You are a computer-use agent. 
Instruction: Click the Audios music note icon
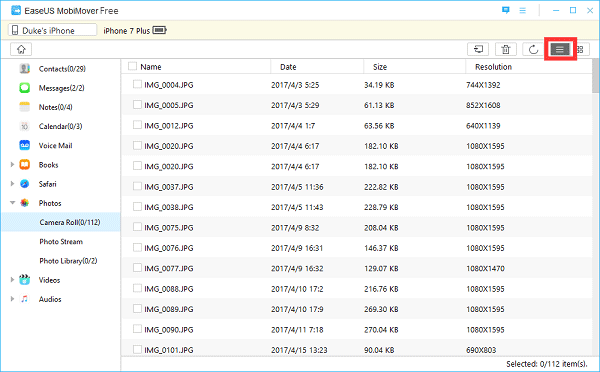[24, 299]
